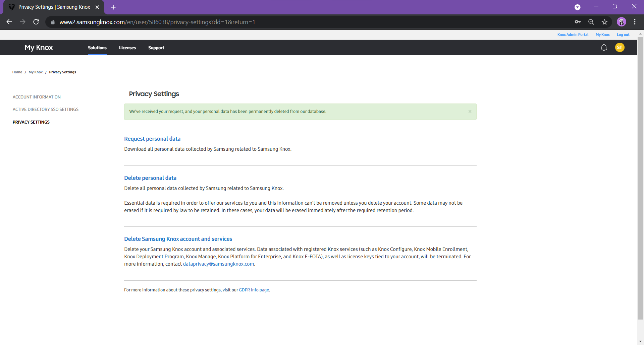Open the Chrome profile avatar
Viewport: 644px width, 345px height.
621,22
